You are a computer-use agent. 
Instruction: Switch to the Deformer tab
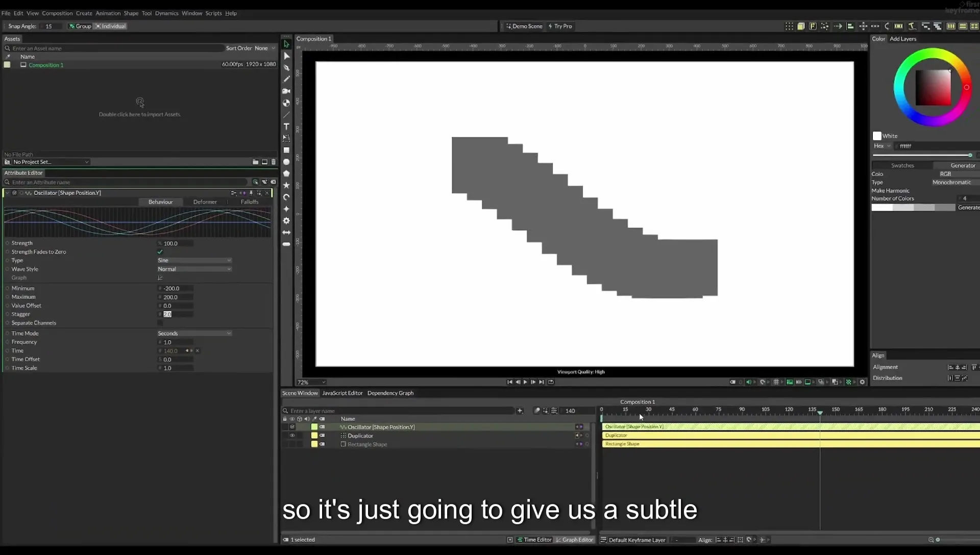coord(205,202)
